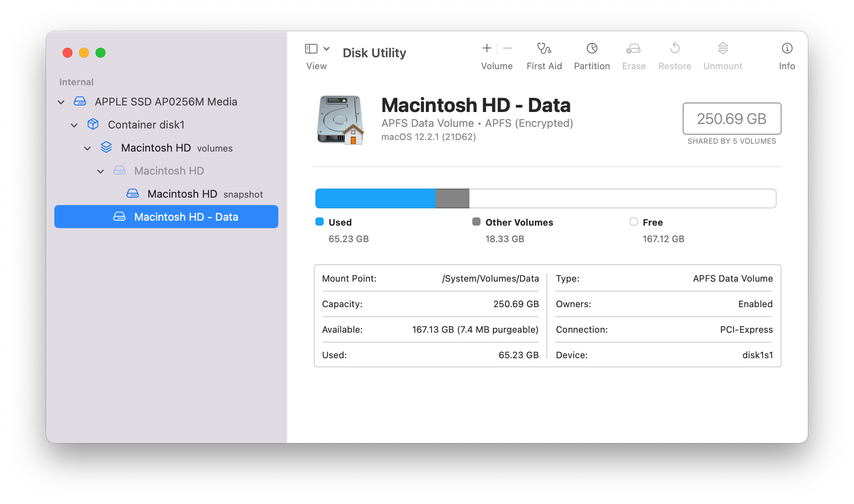Click the blue Used legend swatch
Screen dimensions: 854x504
tap(320, 222)
